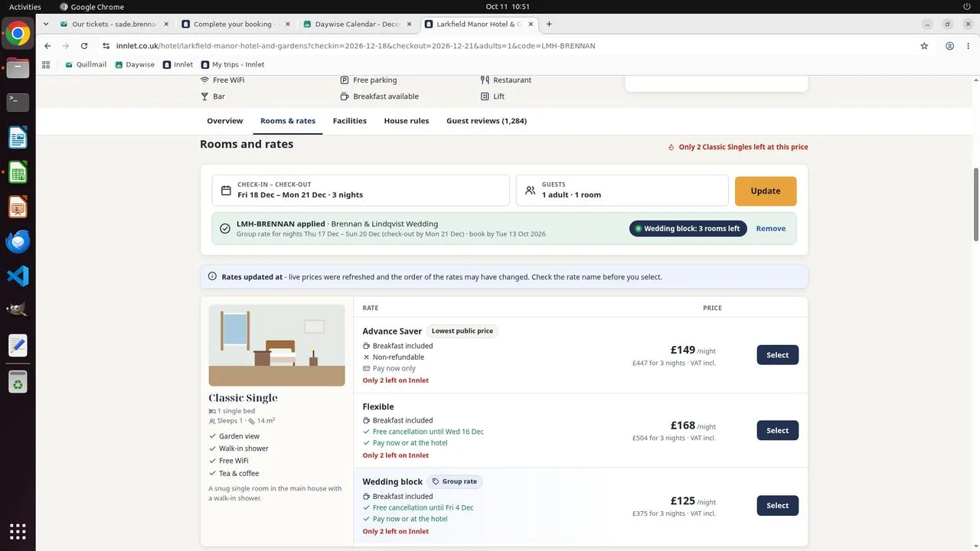Open the My trips - Innlet bookmark
The width and height of the screenshot is (980, 551).
[233, 65]
